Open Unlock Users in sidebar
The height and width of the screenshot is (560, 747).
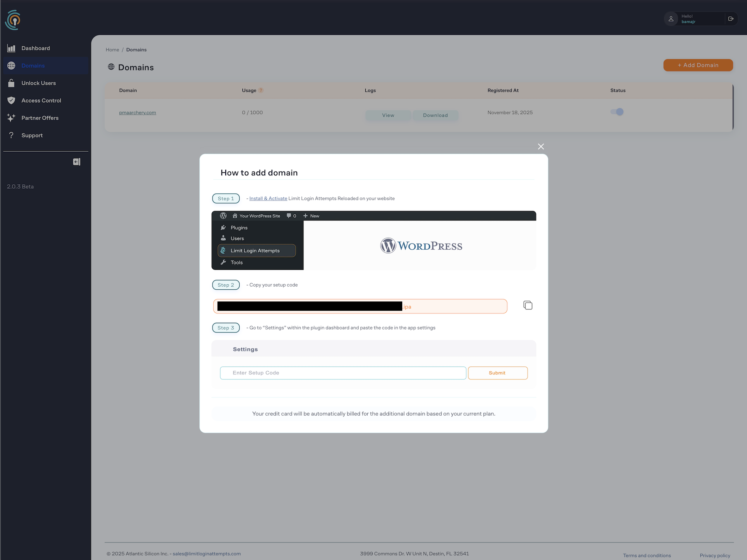pyautogui.click(x=39, y=83)
